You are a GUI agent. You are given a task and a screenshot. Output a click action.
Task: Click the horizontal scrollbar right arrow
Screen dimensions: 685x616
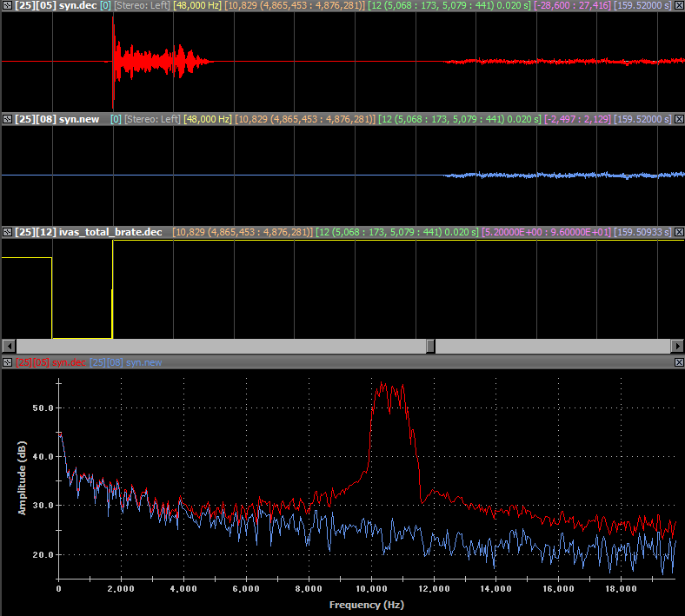[678, 346]
